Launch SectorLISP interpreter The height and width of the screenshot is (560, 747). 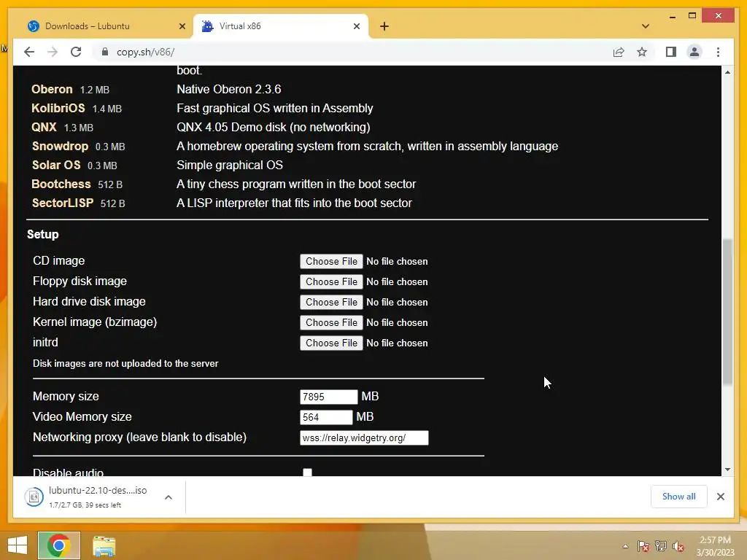[x=63, y=203]
